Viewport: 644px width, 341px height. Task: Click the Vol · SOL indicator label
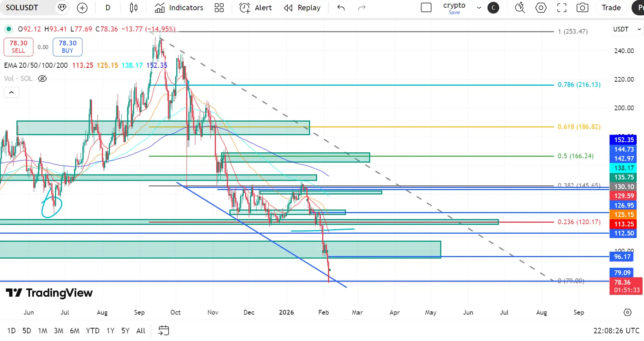18,78
